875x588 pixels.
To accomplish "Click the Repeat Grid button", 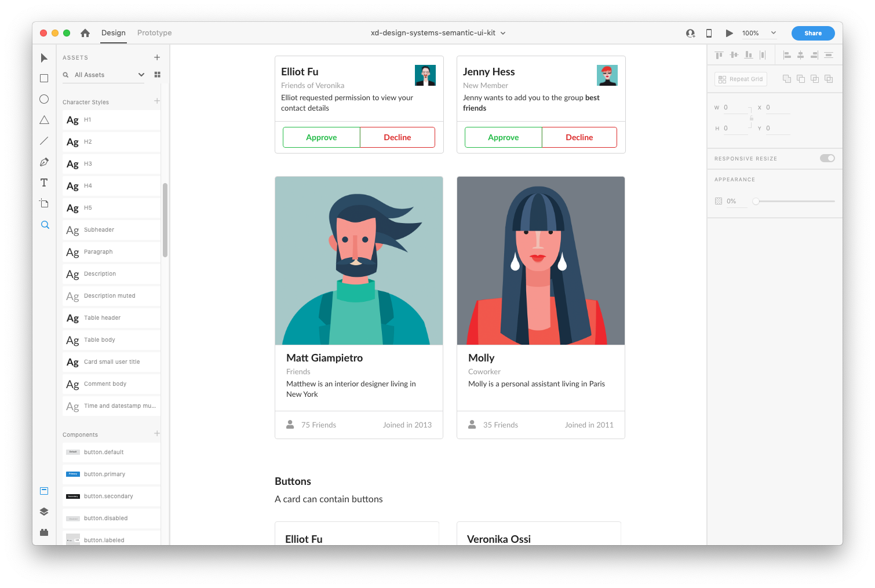I will pyautogui.click(x=741, y=79).
